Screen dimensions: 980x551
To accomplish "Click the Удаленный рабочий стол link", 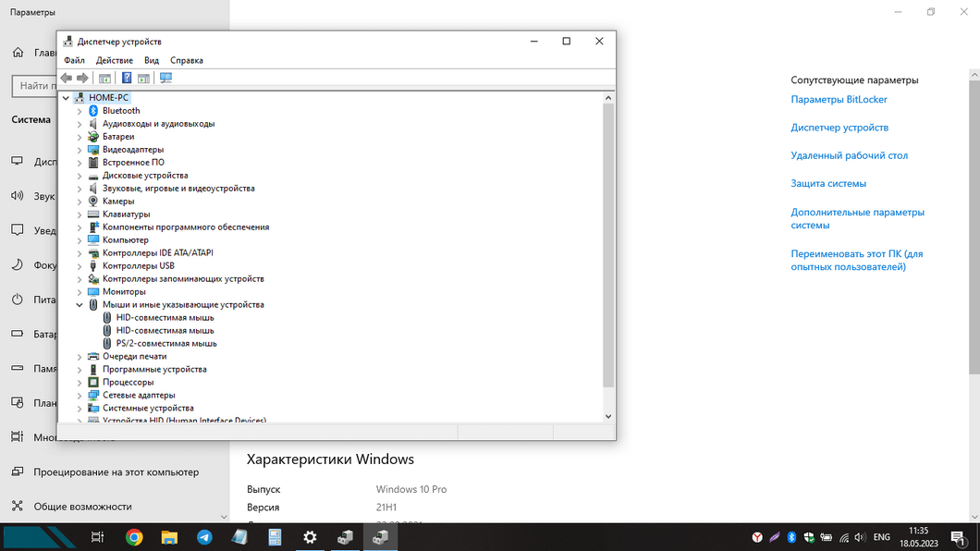I will 849,156.
